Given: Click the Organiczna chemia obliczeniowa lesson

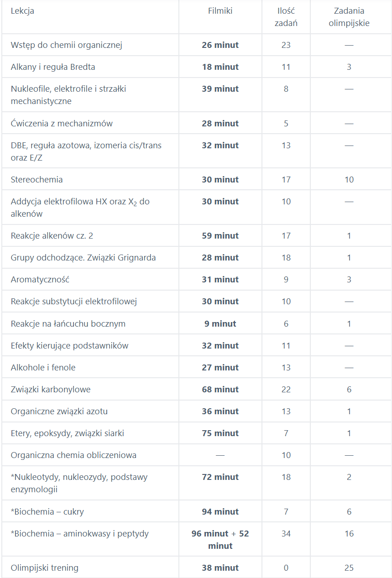Looking at the screenshot, I should (x=73, y=455).
